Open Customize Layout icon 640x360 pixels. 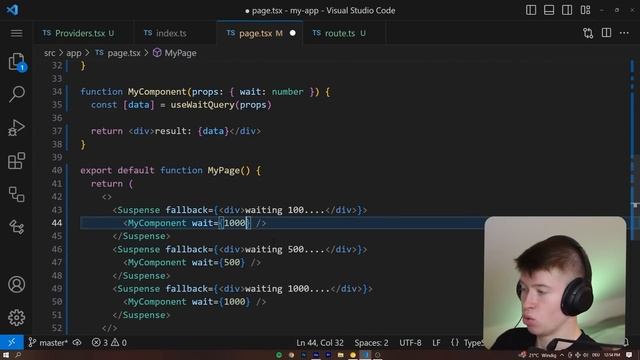pos(585,10)
